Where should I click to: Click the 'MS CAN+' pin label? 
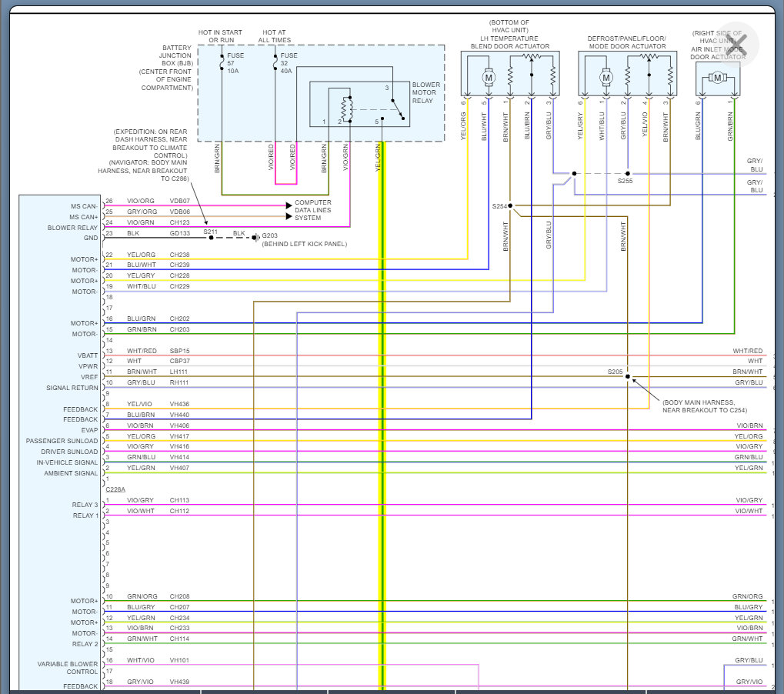(84, 217)
